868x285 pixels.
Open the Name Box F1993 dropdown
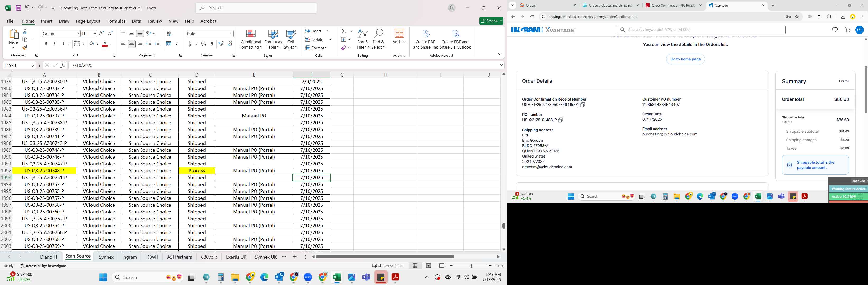(33, 65)
